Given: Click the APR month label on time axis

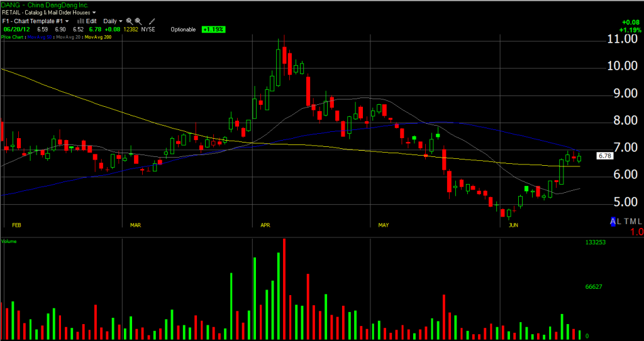Looking at the screenshot, I should click(265, 225).
